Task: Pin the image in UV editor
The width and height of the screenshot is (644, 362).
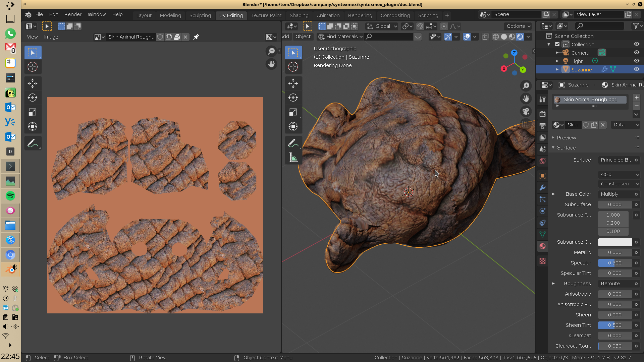Action: pyautogui.click(x=196, y=37)
